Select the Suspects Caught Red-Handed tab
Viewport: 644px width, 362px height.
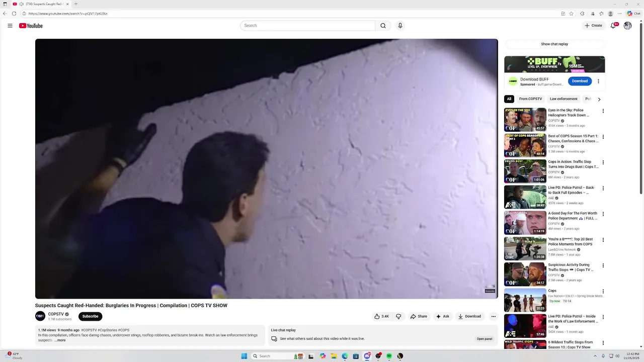tap(41, 4)
